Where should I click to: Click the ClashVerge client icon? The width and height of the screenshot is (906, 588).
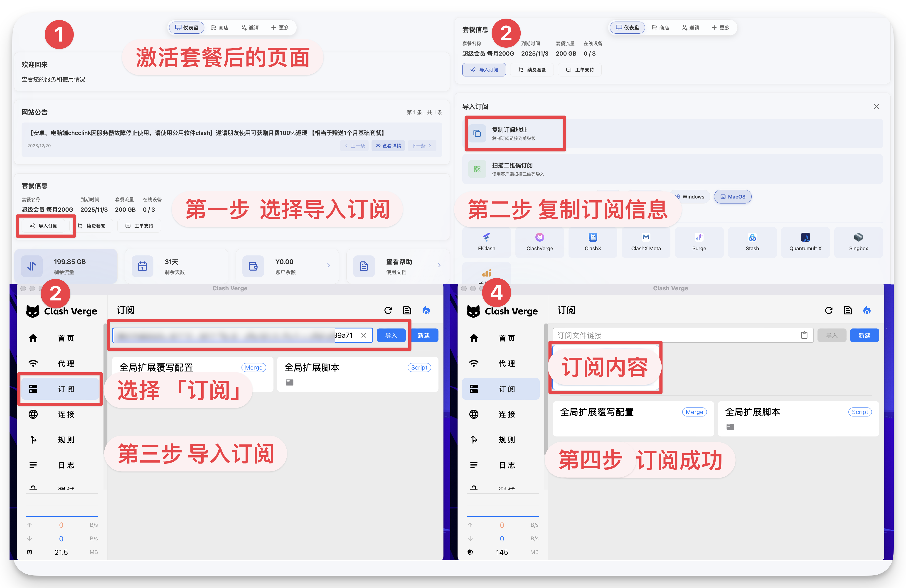(539, 238)
